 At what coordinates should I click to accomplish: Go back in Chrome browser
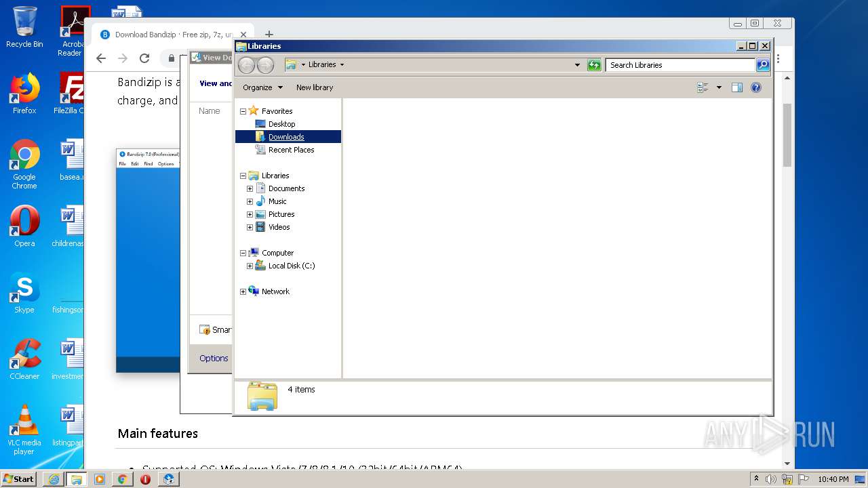pos(101,58)
